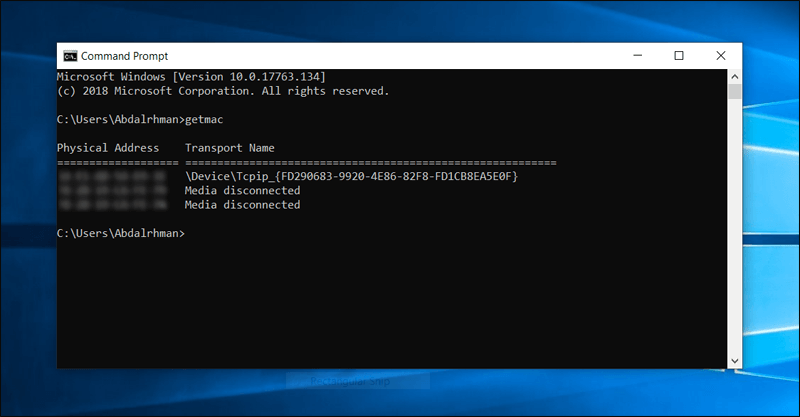Click the typed getmac command
Viewport: 800px width, 417px height.
[x=204, y=120]
